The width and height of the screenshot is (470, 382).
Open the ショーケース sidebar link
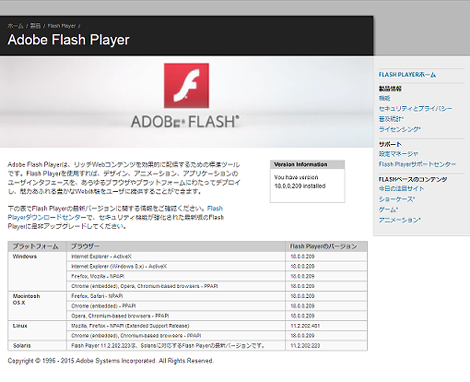(397, 199)
